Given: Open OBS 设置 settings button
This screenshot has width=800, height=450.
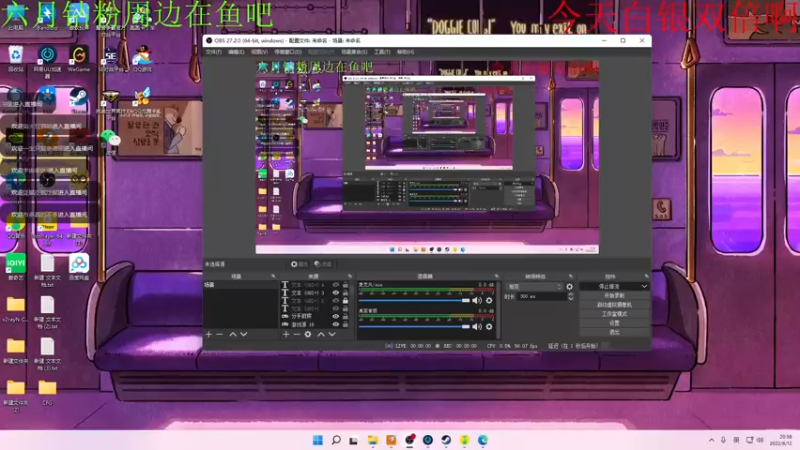Looking at the screenshot, I should click(614, 323).
